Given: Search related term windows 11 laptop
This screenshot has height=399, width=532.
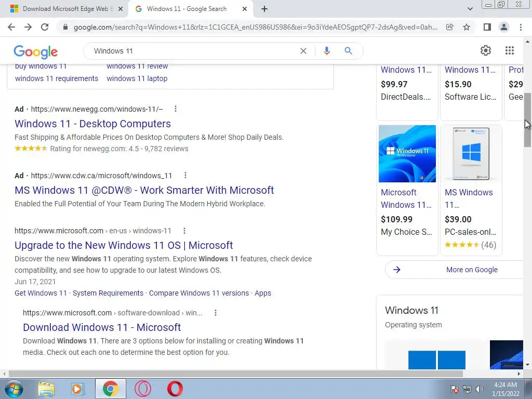Looking at the screenshot, I should tap(137, 78).
